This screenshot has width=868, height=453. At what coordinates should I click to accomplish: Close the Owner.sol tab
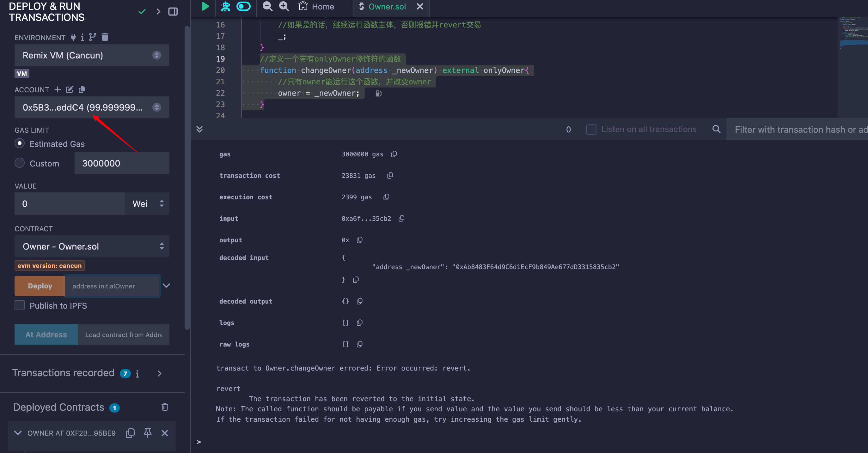pyautogui.click(x=420, y=6)
